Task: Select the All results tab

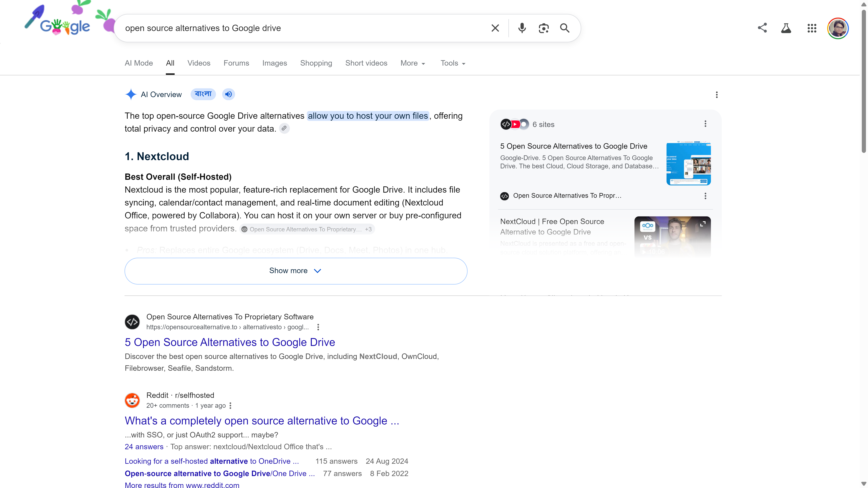Action: point(170,63)
